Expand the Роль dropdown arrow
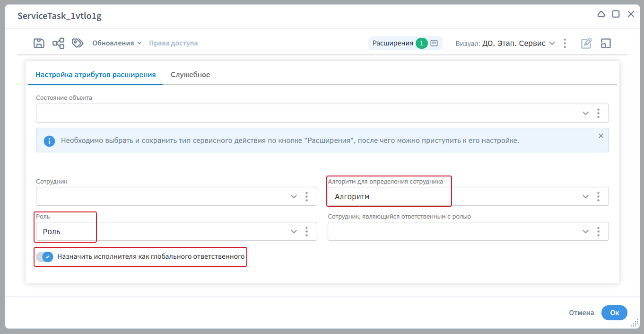 294,231
